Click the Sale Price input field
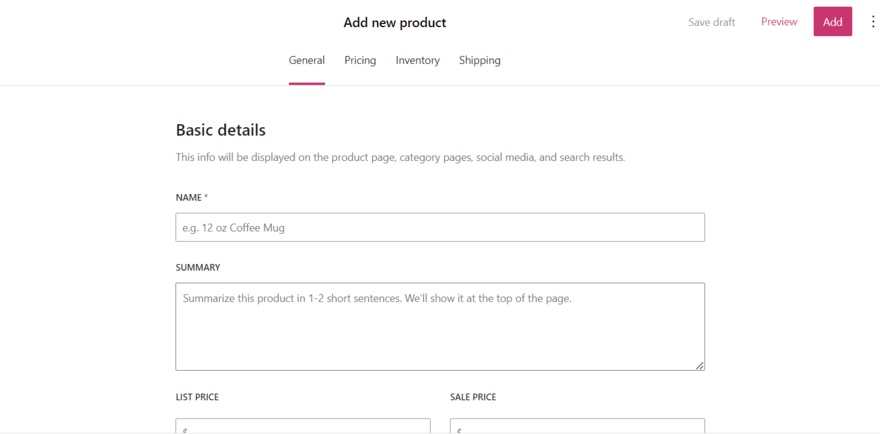The height and width of the screenshot is (434, 880). click(578, 426)
